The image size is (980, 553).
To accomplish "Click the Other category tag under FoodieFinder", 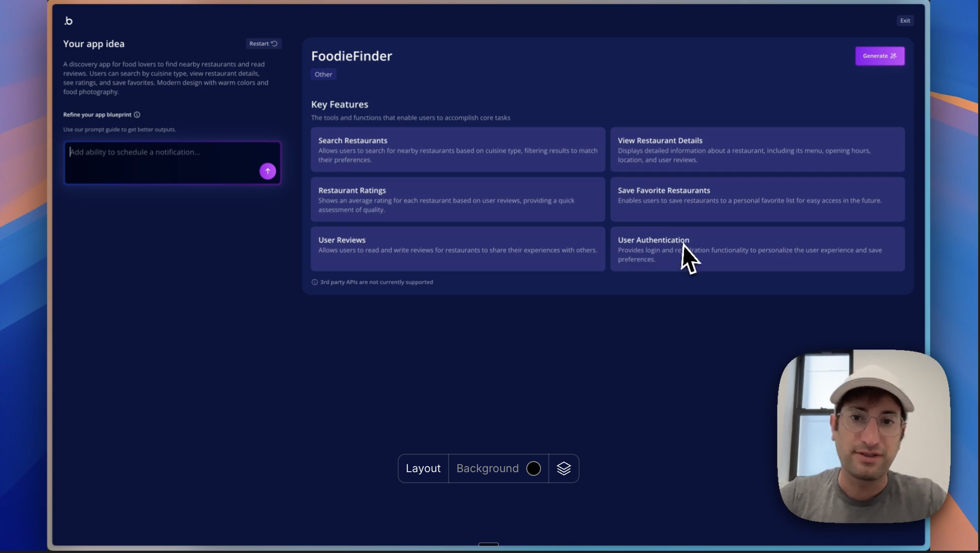I will [x=323, y=74].
